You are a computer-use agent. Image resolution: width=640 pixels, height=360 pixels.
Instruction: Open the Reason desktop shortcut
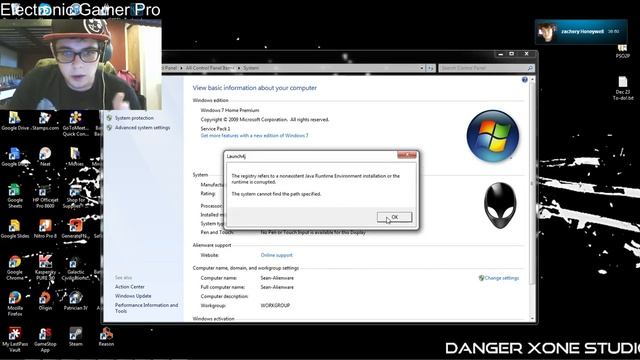click(106, 337)
